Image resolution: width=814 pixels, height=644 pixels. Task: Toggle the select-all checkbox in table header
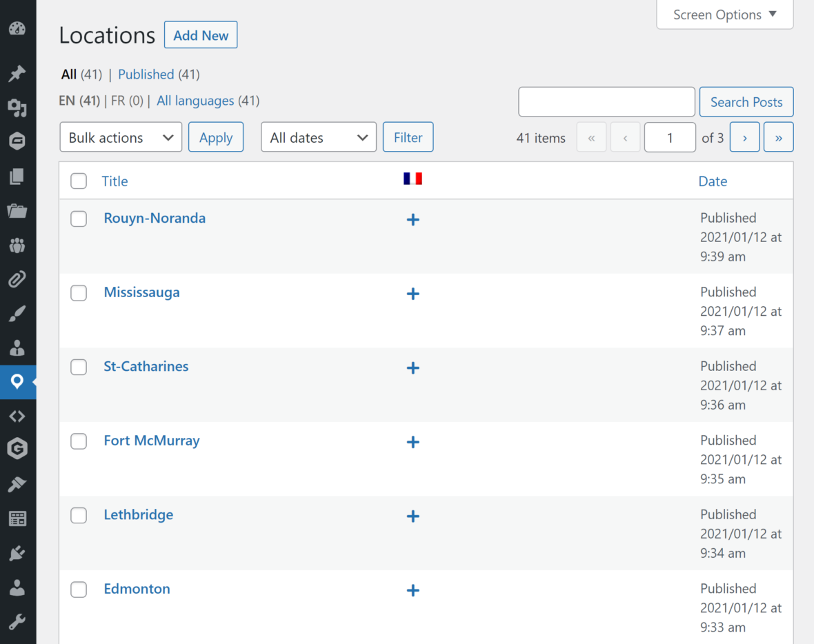pos(79,181)
